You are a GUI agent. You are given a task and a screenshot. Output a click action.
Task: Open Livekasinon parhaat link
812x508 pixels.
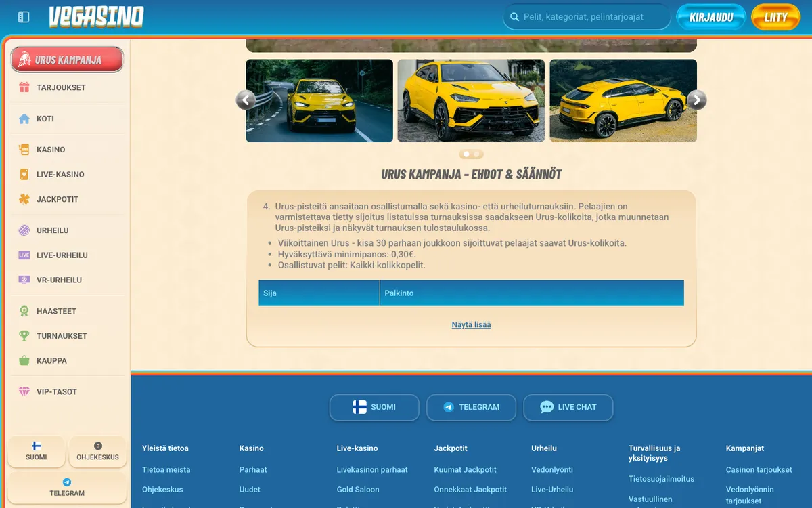click(372, 469)
